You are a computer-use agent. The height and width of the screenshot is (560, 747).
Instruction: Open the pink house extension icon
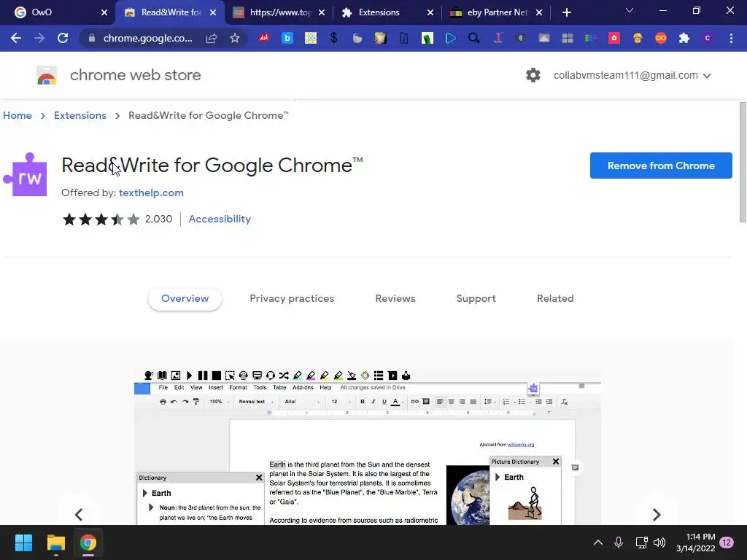(614, 38)
